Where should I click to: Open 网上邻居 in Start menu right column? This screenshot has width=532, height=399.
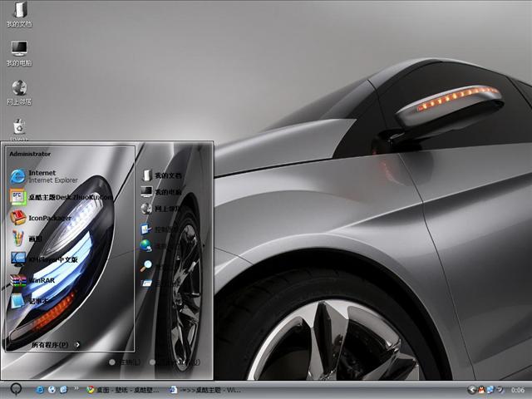point(160,209)
